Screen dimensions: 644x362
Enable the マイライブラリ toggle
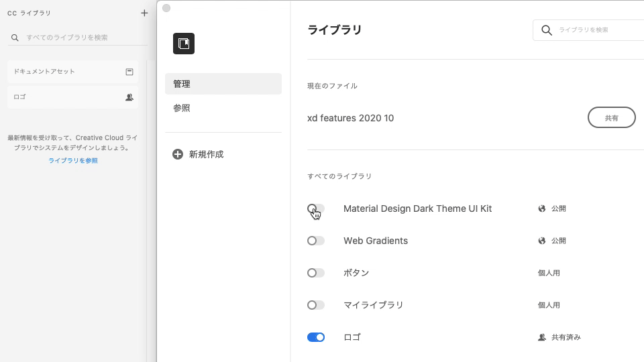(316, 305)
